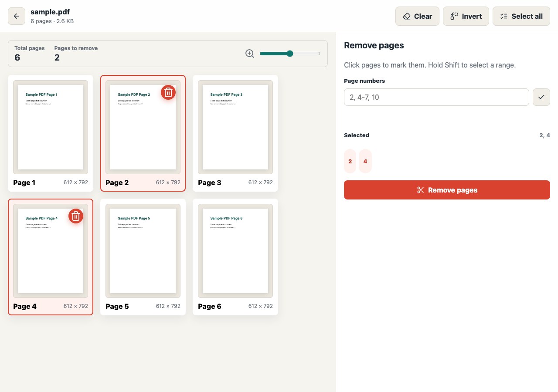Deselect the Page 2 thumbnail
The width and height of the screenshot is (558, 392).
click(x=143, y=133)
